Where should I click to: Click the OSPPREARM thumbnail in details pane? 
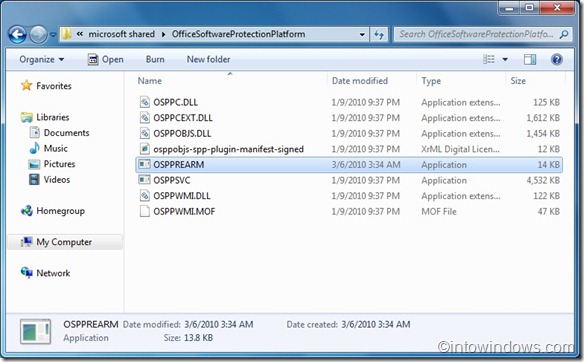click(35, 331)
